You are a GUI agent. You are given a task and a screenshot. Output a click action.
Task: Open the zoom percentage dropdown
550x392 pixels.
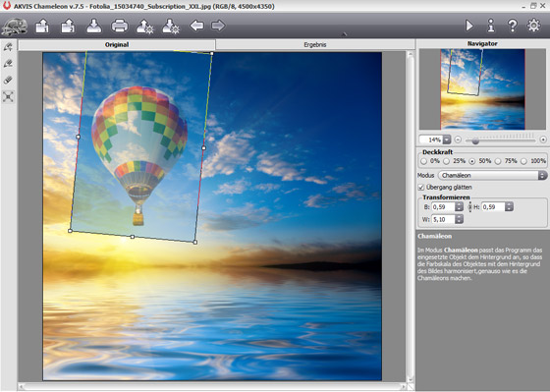point(447,140)
